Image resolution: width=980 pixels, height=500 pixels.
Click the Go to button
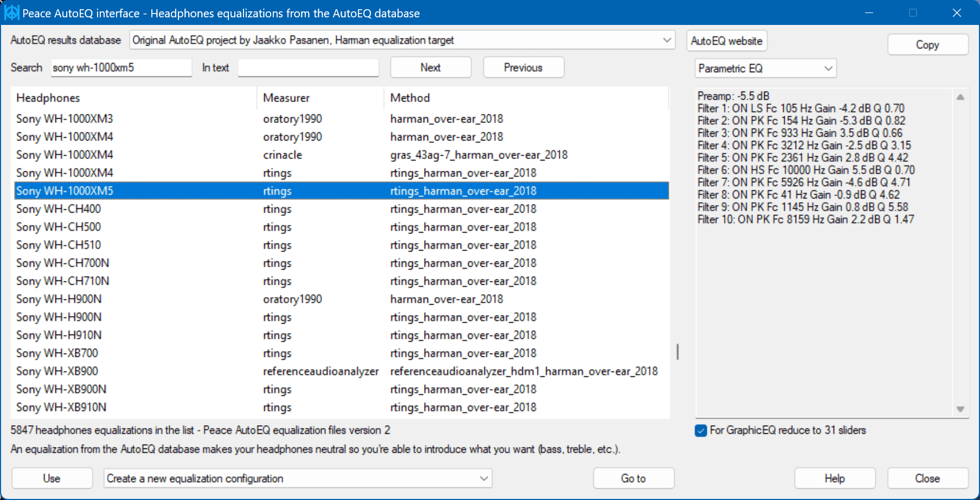pyautogui.click(x=633, y=478)
